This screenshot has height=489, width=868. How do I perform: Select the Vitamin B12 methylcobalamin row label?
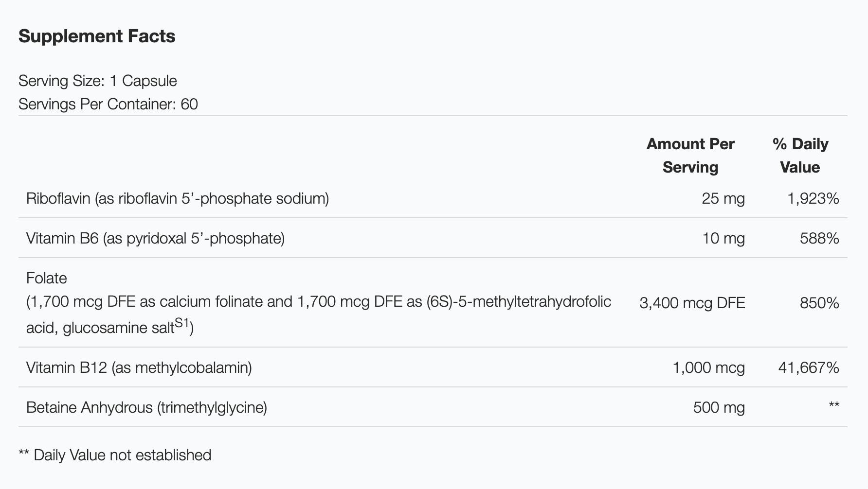(x=139, y=367)
